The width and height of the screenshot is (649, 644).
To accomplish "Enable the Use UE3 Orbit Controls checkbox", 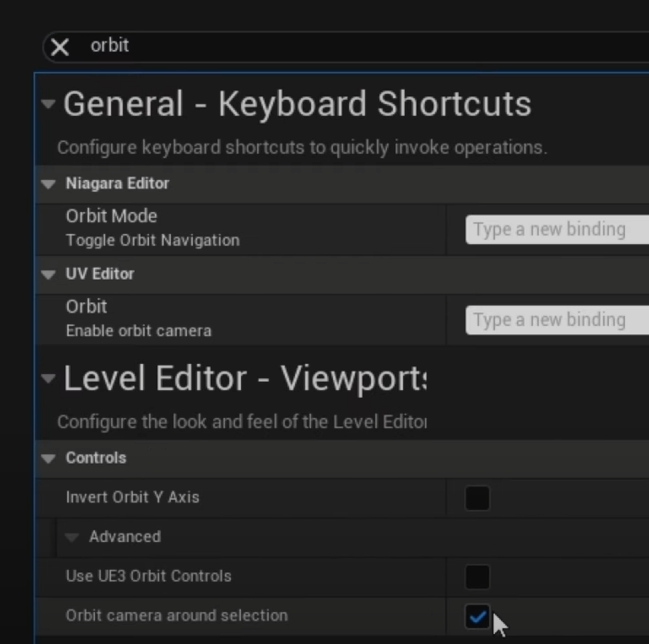I will (478, 577).
